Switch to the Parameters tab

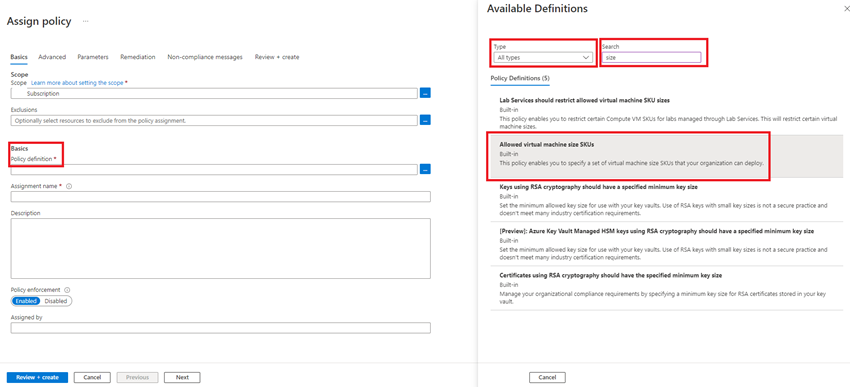click(x=93, y=57)
